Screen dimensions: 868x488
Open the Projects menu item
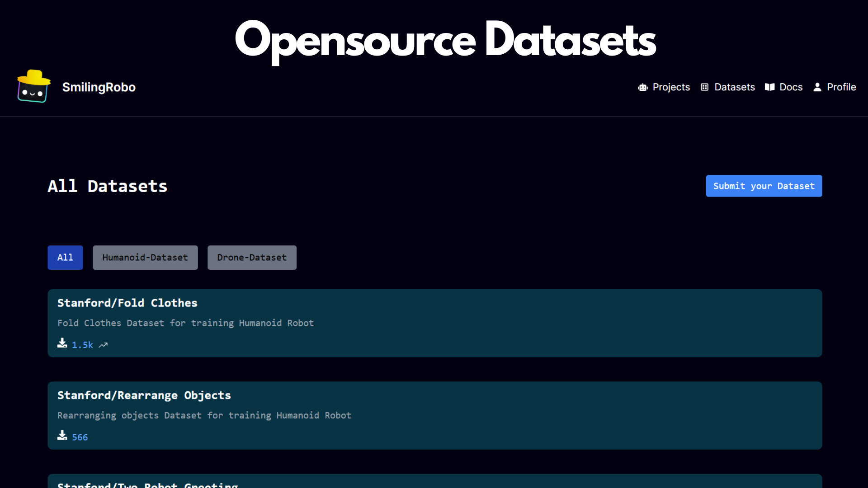[x=671, y=87]
